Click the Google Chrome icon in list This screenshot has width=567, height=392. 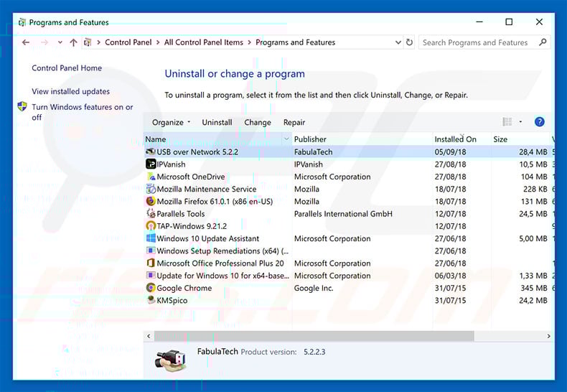tap(151, 288)
